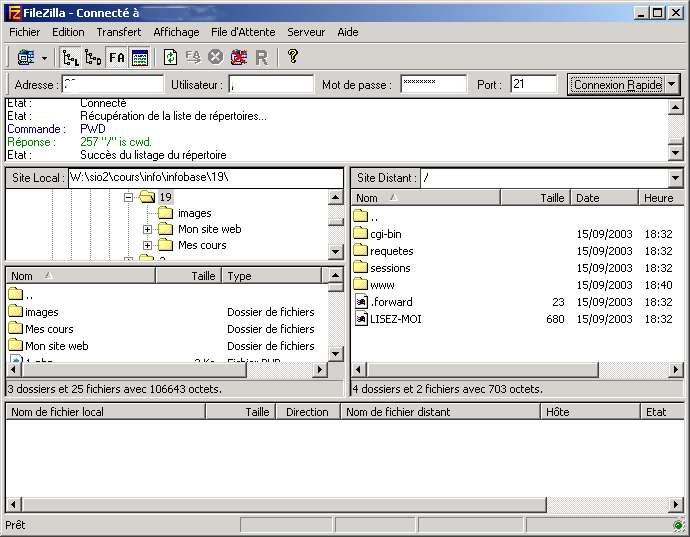Image resolution: width=690 pixels, height=537 pixels.
Task: Click the Adresse input field
Action: click(x=113, y=84)
